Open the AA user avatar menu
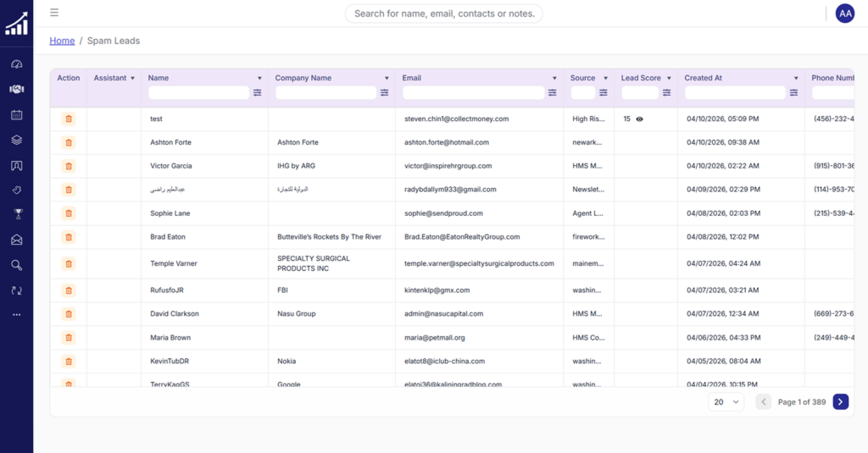Viewport: 868px width, 453px height. [x=844, y=13]
